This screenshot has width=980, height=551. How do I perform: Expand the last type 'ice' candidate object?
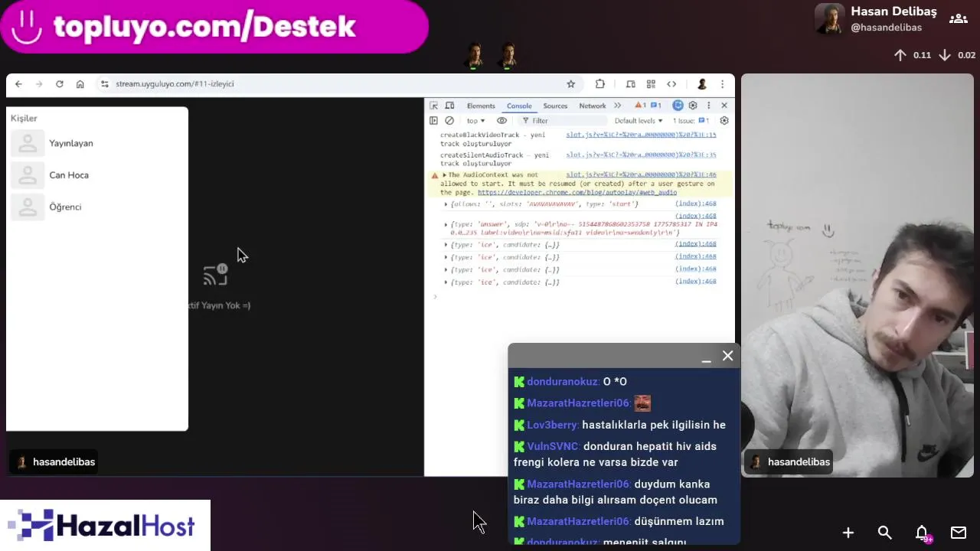pyautogui.click(x=446, y=282)
